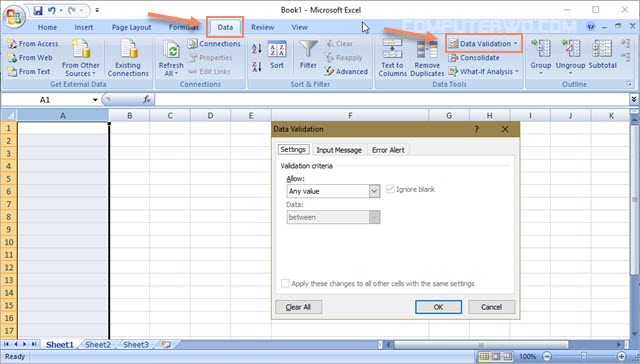The image size is (640, 364).
Task: Switch to Input Message tab
Action: pos(339,150)
